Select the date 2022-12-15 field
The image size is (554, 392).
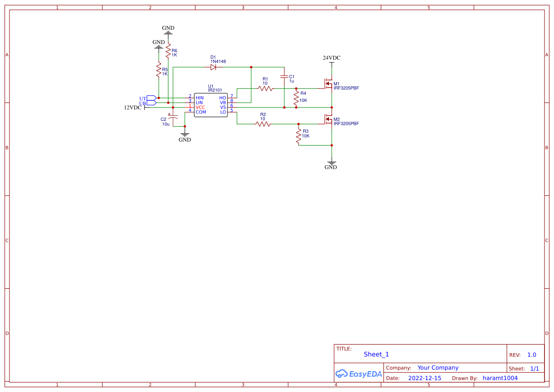point(425,378)
